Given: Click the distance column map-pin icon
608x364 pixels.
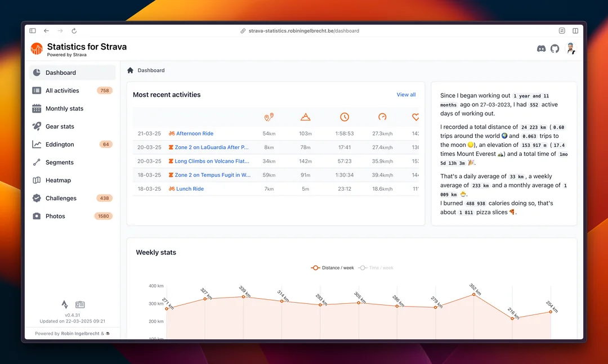Looking at the screenshot, I should pos(269,117).
